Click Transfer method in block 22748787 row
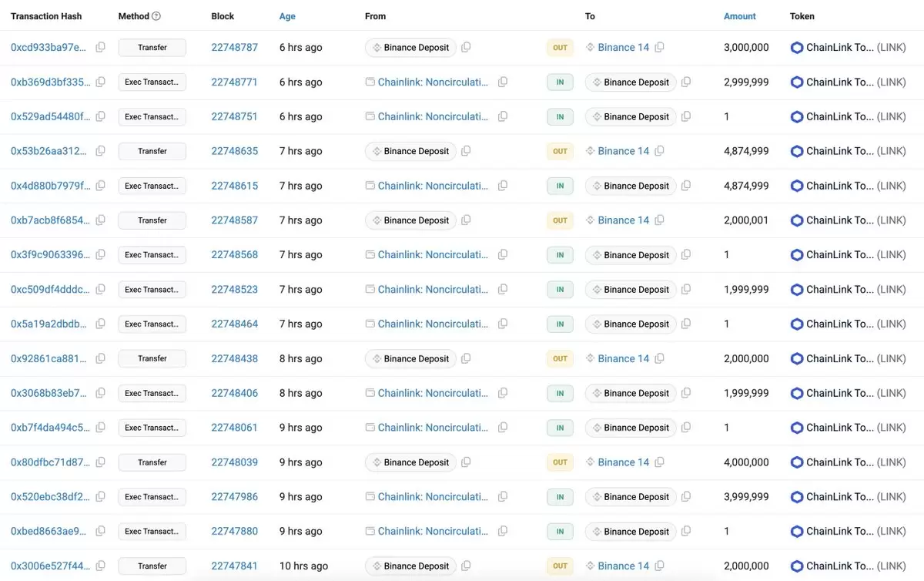The height and width of the screenshot is (581, 924). coord(152,48)
